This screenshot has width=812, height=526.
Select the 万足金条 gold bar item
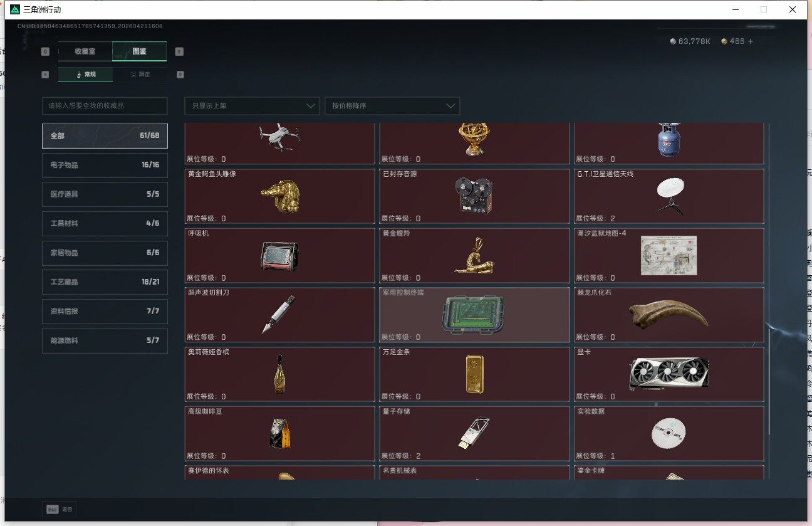coord(474,374)
